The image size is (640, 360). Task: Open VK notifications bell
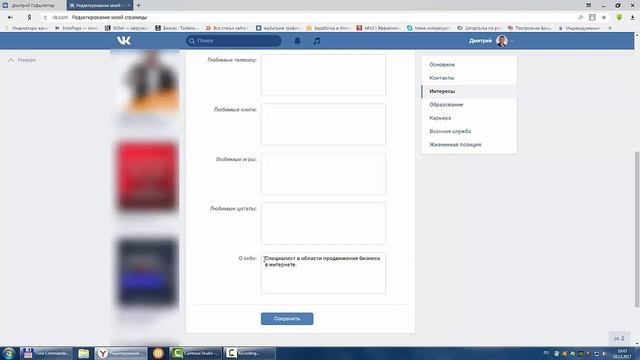298,41
